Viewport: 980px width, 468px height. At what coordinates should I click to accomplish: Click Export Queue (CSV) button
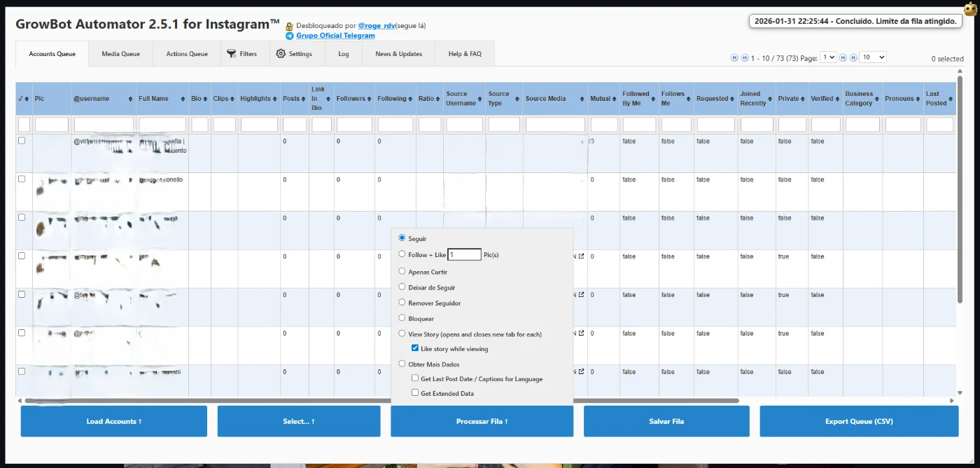pyautogui.click(x=859, y=421)
